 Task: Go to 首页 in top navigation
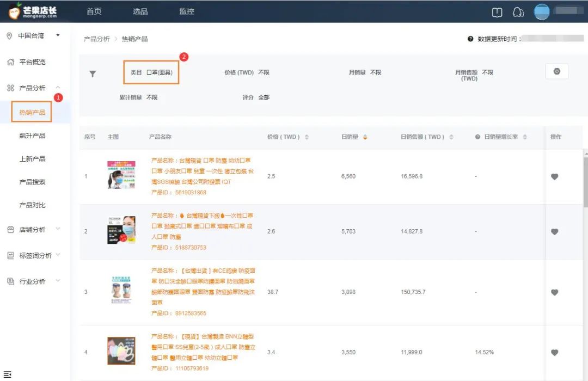tap(94, 11)
